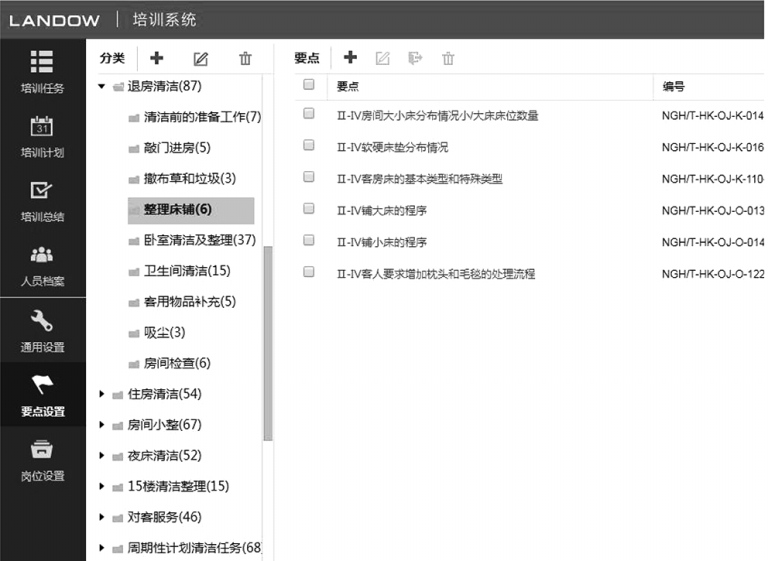Viewport: 768px width, 561px height.
Task: Click the delete 要点 trash icon
Action: [x=448, y=58]
